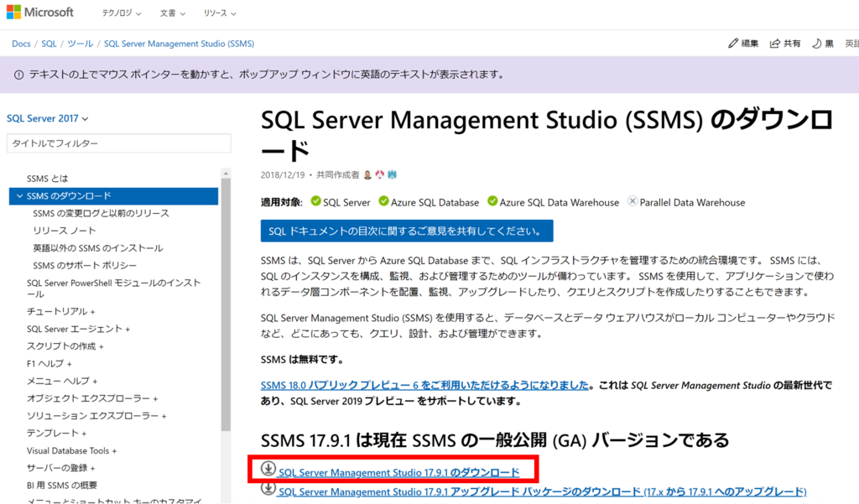The width and height of the screenshot is (859, 504).
Task: Collapse SSMS のダウンロード chevron
Action: pyautogui.click(x=20, y=195)
